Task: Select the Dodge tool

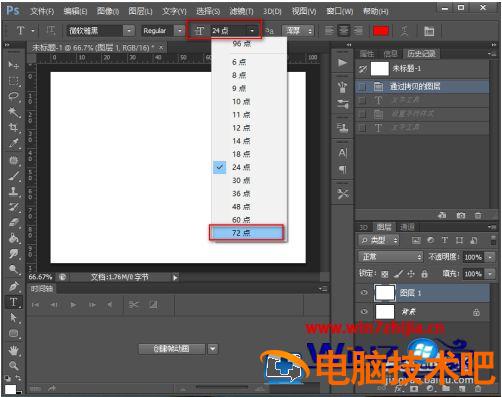Action: pos(13,269)
